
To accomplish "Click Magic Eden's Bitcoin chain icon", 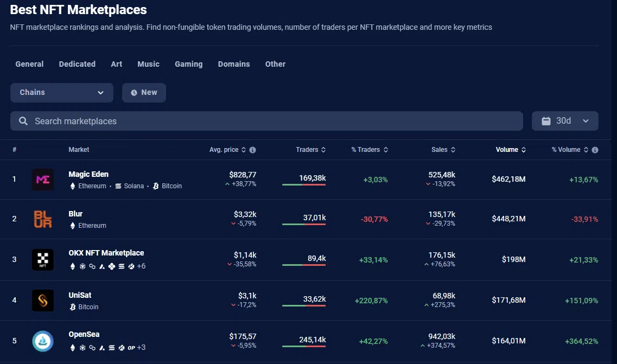I will (x=156, y=186).
